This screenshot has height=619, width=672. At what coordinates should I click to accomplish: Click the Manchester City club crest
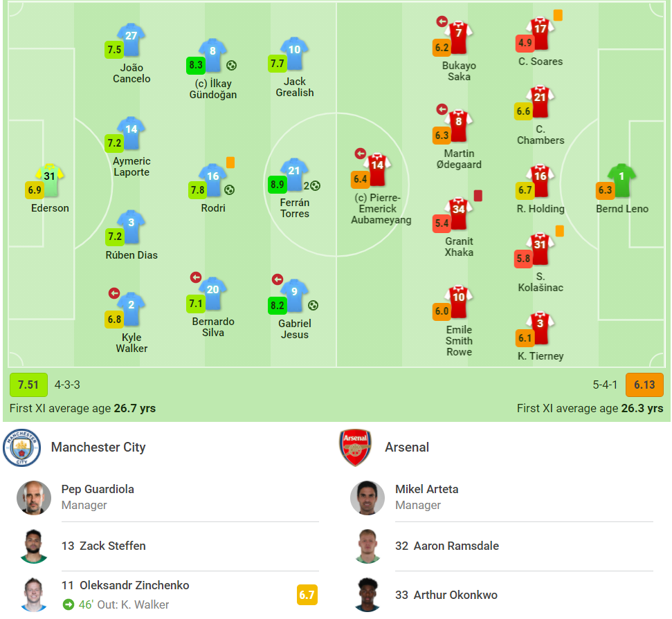22,447
